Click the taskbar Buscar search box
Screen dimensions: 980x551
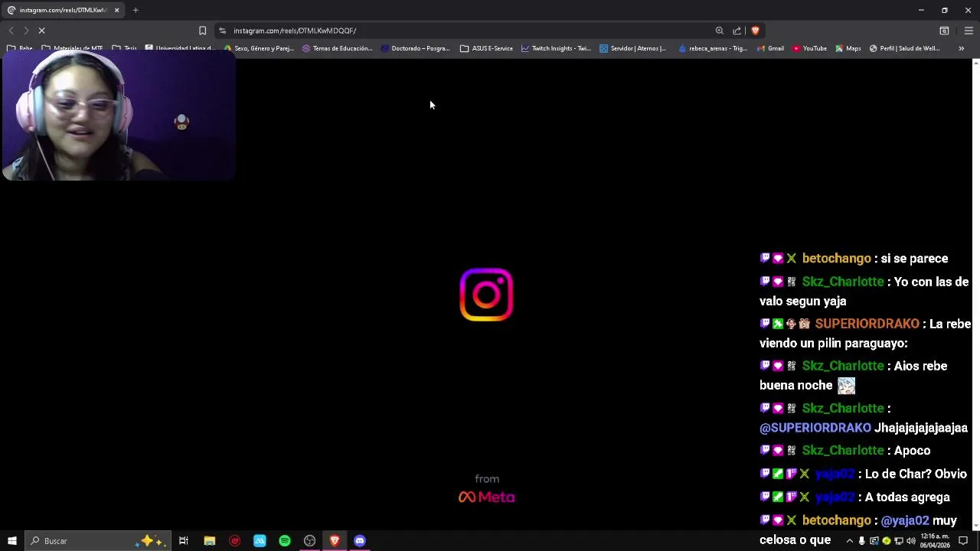98,541
